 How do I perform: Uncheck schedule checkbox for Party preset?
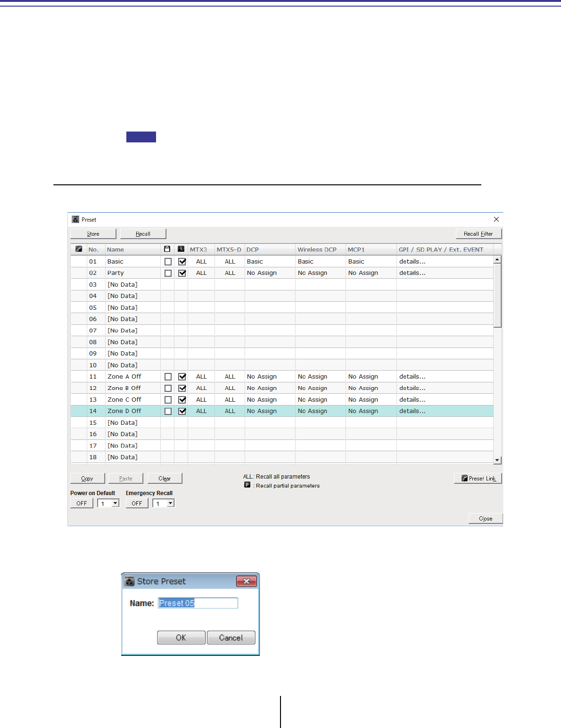point(182,273)
